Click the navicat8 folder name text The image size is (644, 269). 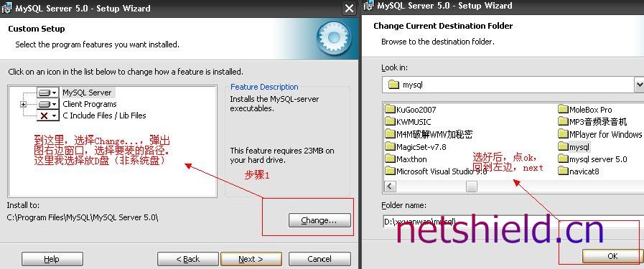click(x=584, y=171)
